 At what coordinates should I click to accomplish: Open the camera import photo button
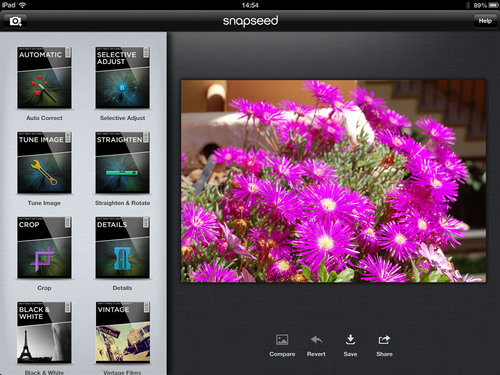15,21
